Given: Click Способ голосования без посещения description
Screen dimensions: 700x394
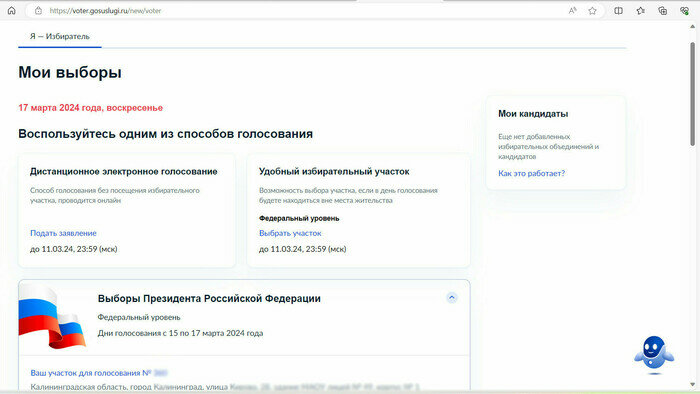Looking at the screenshot, I should pos(115,195).
